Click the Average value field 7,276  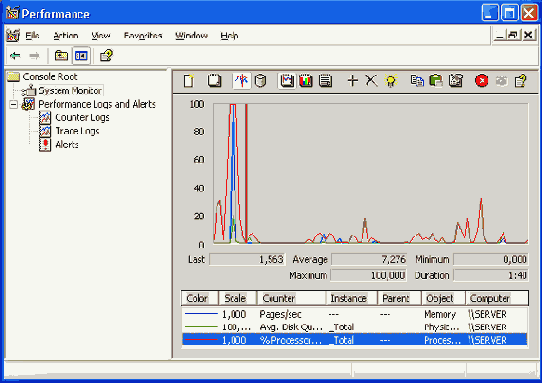[x=369, y=260]
